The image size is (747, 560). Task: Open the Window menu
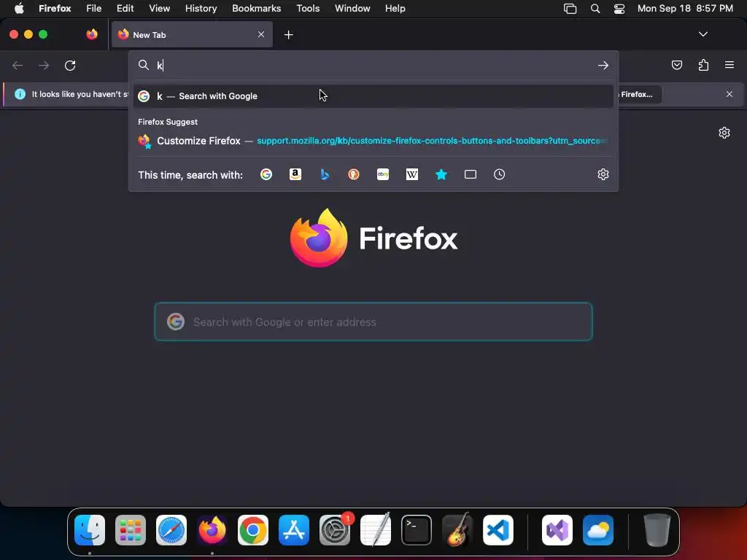point(352,9)
